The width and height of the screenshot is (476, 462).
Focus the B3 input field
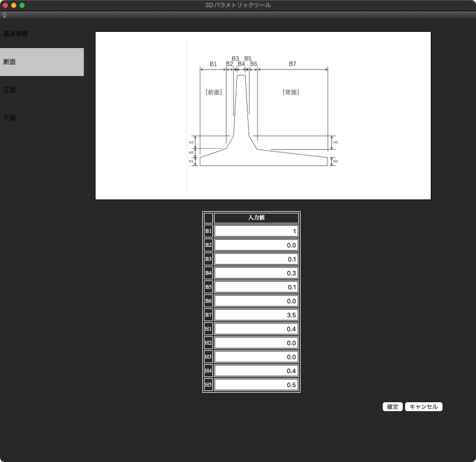[x=256, y=259]
